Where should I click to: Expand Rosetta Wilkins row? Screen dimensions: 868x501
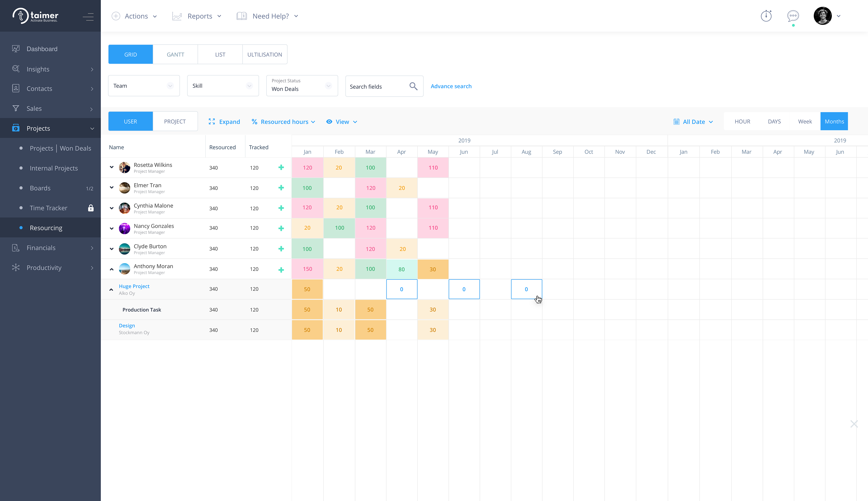coord(111,167)
